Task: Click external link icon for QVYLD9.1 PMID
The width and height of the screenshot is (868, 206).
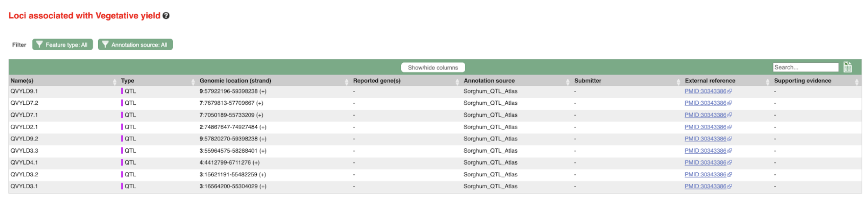Action: click(x=729, y=91)
